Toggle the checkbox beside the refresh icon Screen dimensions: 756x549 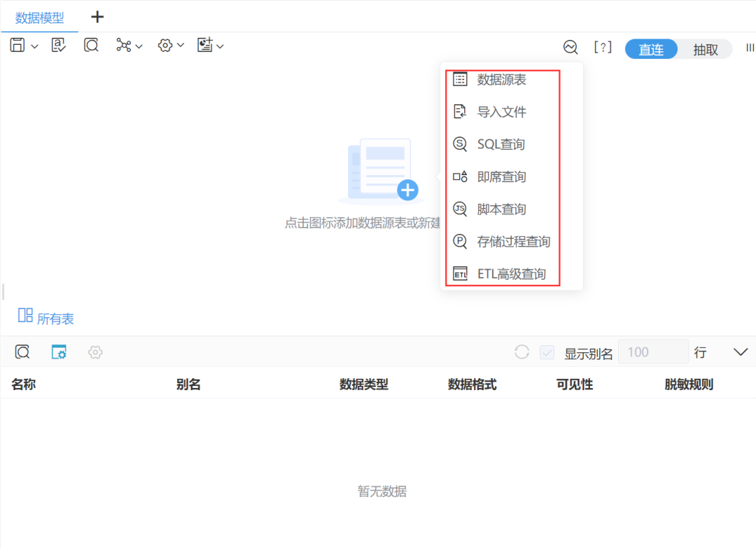(x=547, y=352)
